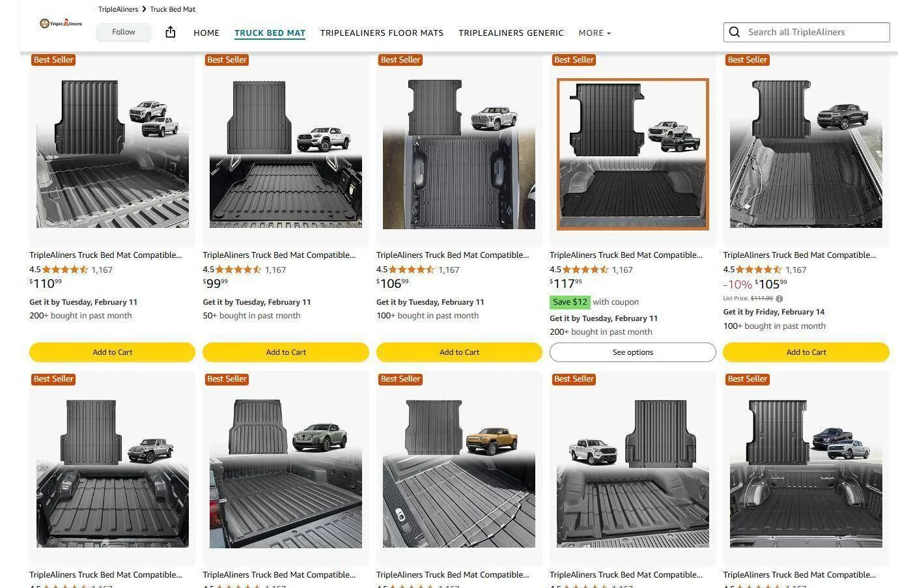Viewport: 898px width, 588px height.
Task: Open star rating of $99.99 bed mat
Action: click(x=238, y=270)
